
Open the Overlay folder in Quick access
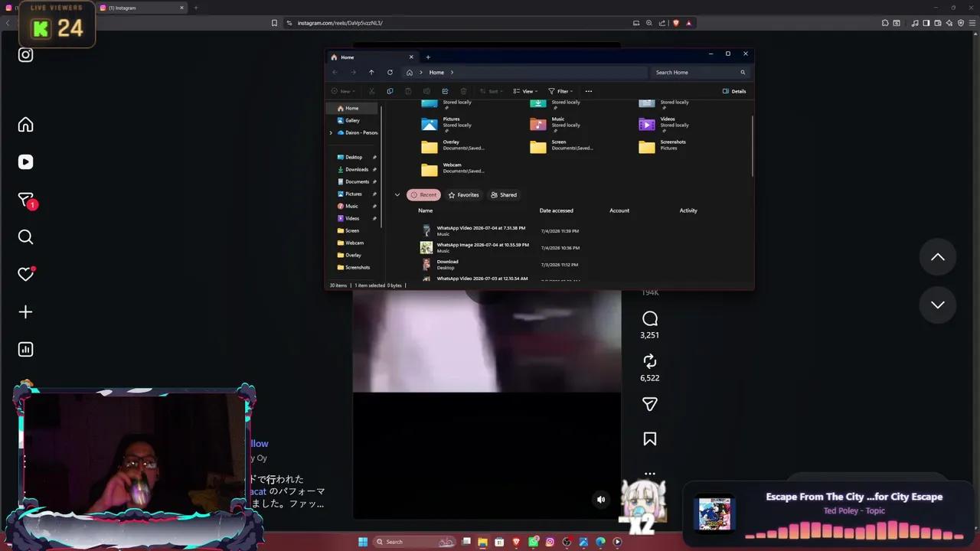(452, 145)
